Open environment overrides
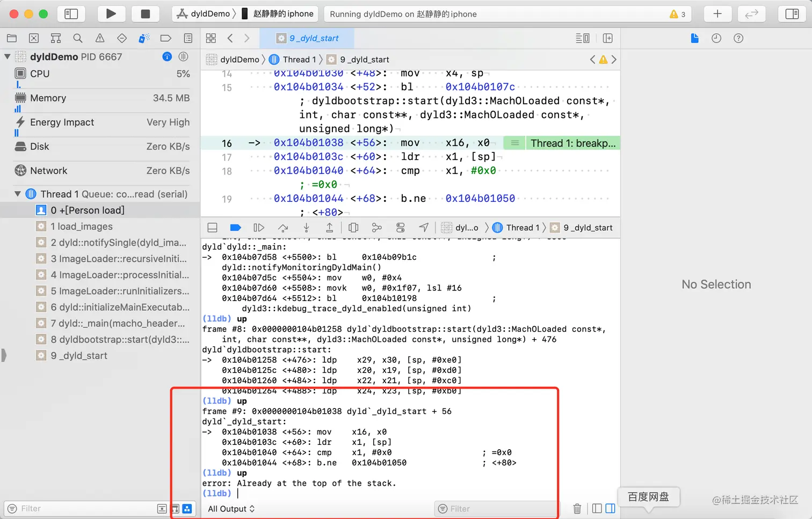The image size is (812, 519). [401, 228]
